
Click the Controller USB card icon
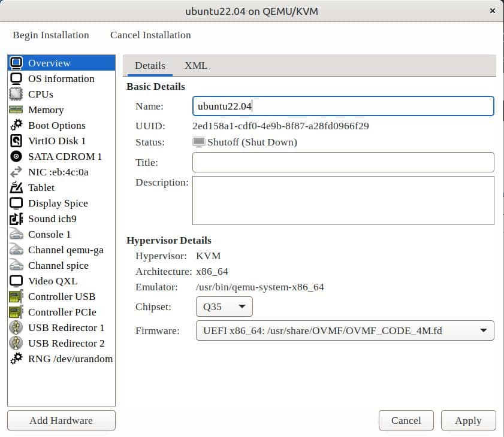pos(16,297)
